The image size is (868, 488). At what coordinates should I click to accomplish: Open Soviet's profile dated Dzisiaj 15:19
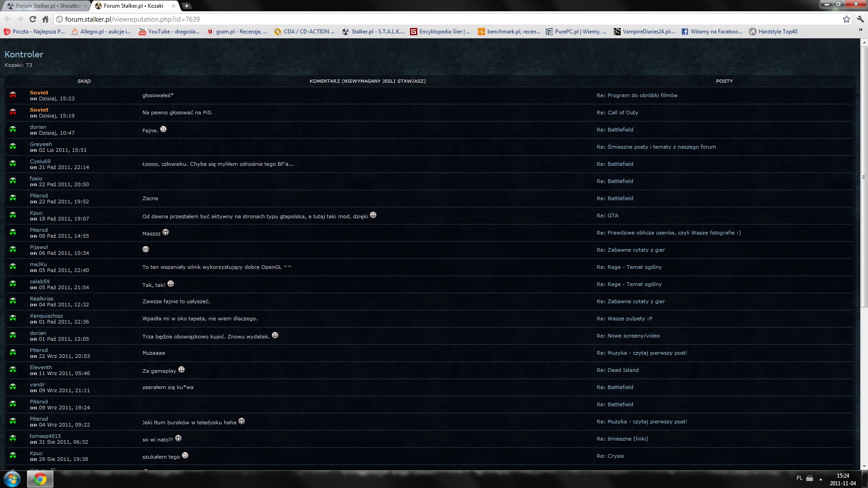39,110
